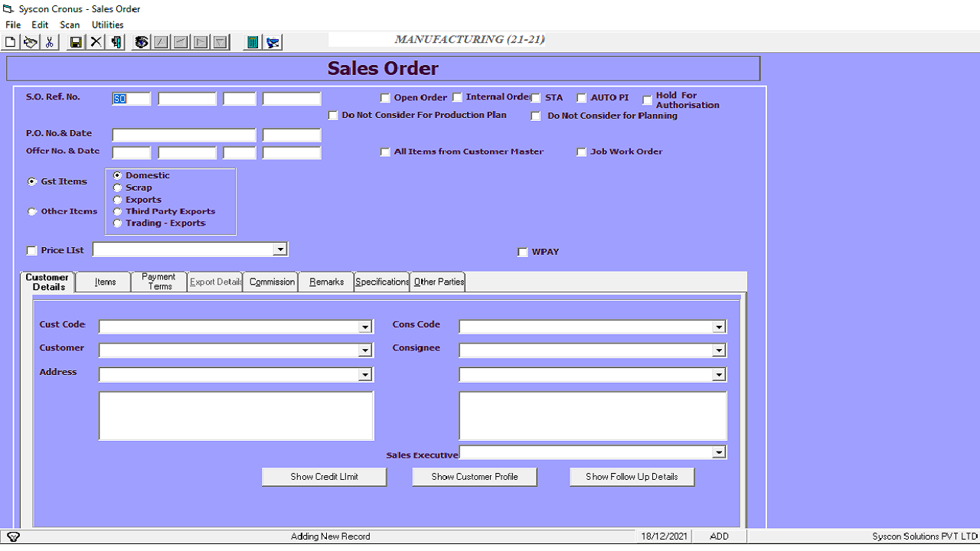Click the right-triangle next record button

(201, 42)
